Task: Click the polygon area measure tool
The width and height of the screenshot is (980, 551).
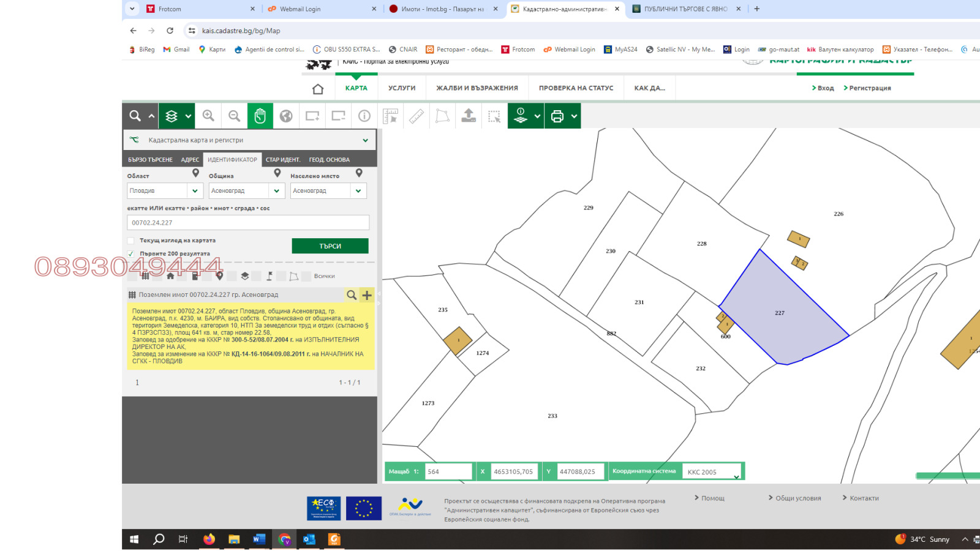Action: coord(442,116)
